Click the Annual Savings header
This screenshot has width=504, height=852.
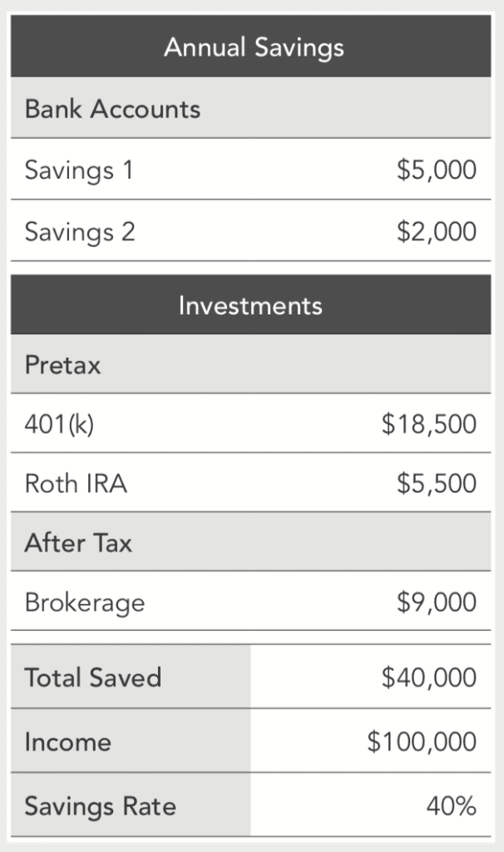pos(253,47)
